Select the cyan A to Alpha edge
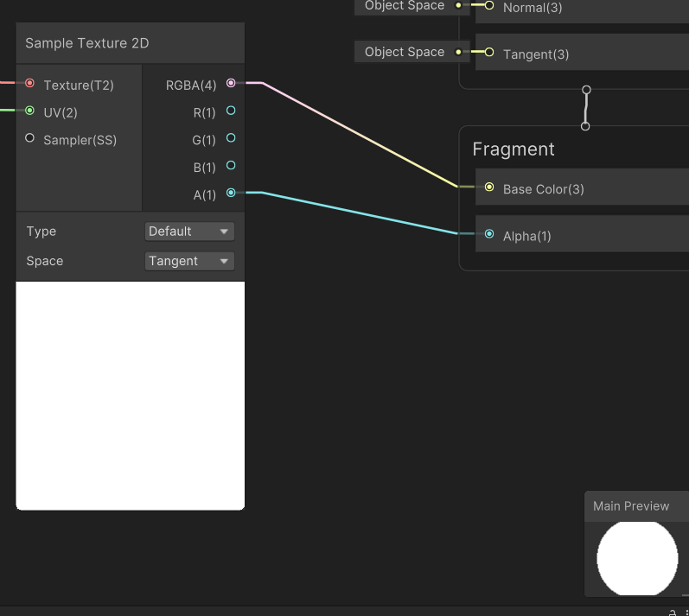 [x=360, y=213]
